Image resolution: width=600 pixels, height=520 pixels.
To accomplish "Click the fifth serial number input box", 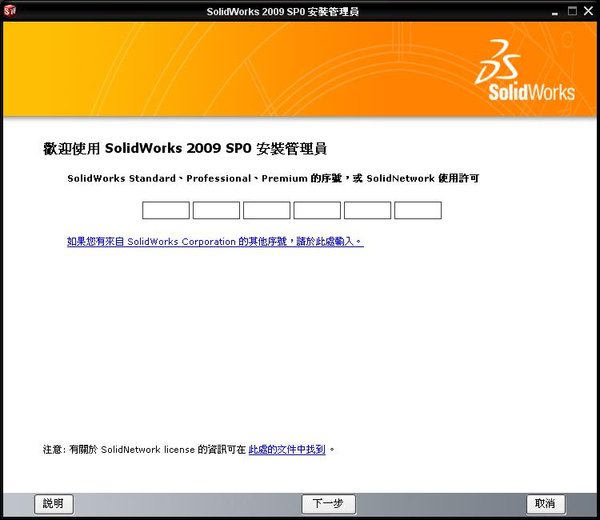I will [367, 210].
